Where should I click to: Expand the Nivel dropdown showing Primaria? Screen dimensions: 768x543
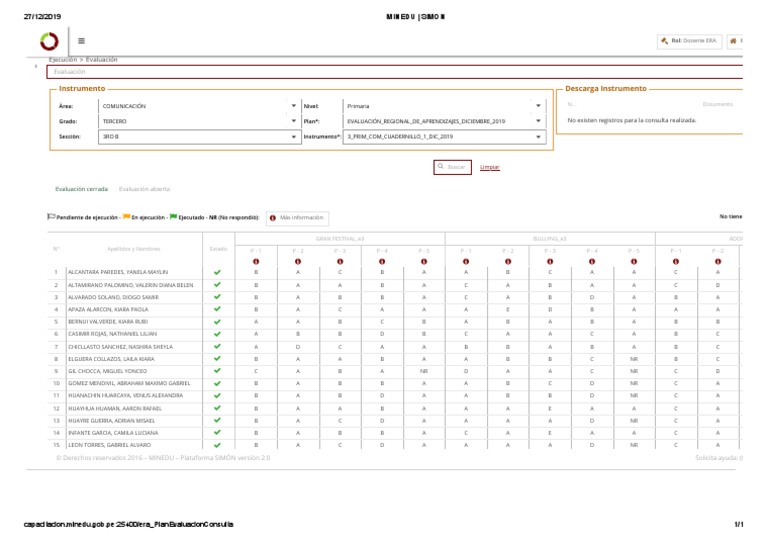pyautogui.click(x=444, y=105)
